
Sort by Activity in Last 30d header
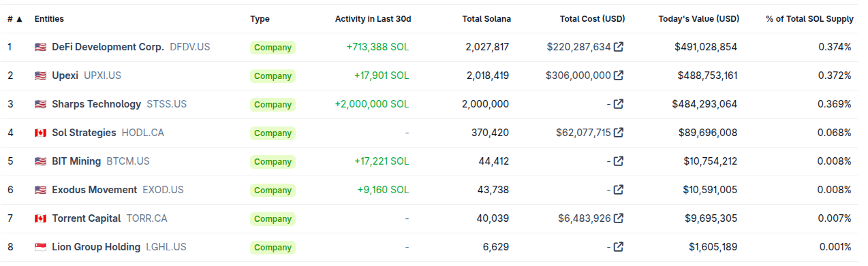click(x=373, y=19)
